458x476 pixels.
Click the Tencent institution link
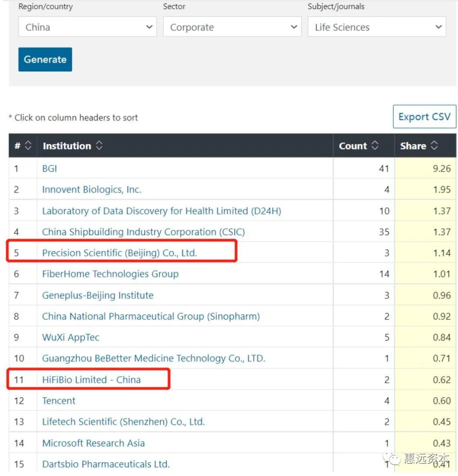click(x=59, y=401)
